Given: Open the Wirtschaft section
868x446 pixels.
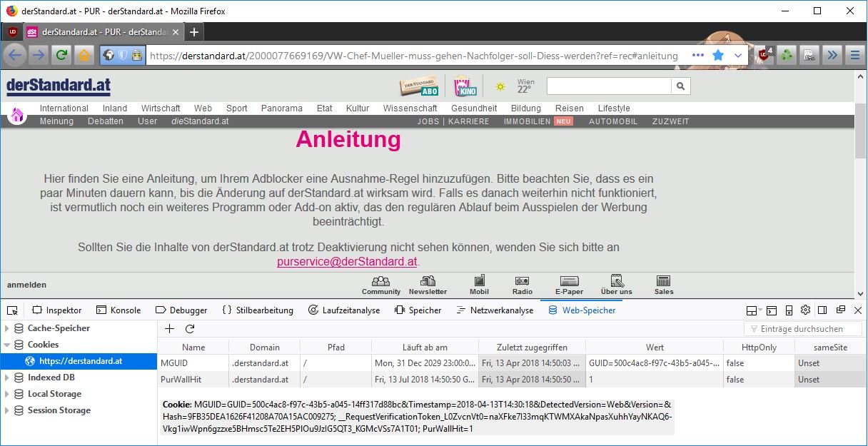Looking at the screenshot, I should 161,108.
